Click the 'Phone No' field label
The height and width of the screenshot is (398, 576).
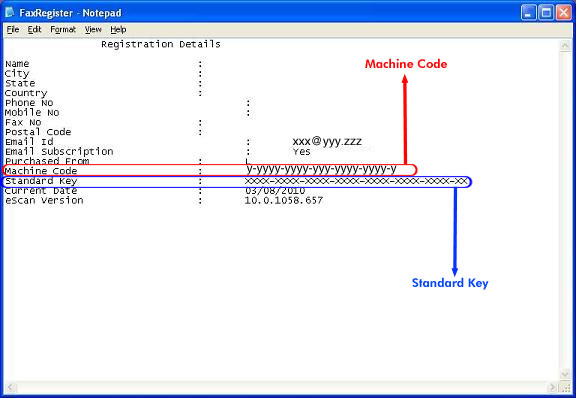coord(29,103)
